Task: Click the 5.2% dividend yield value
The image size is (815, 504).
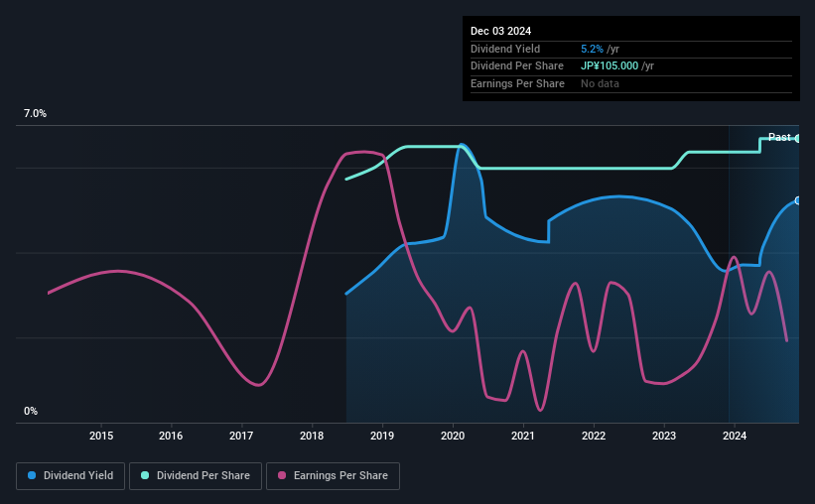Action: [592, 49]
